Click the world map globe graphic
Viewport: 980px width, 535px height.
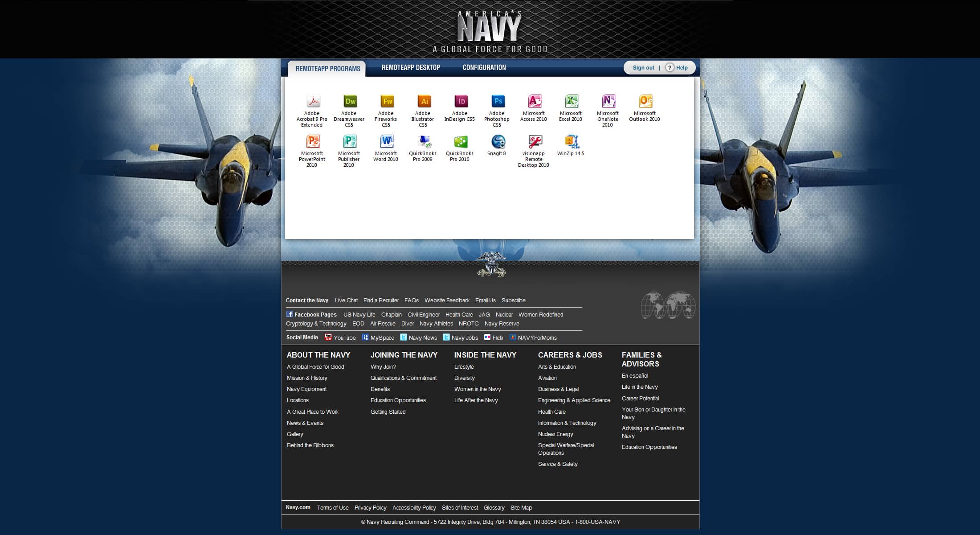(x=668, y=305)
